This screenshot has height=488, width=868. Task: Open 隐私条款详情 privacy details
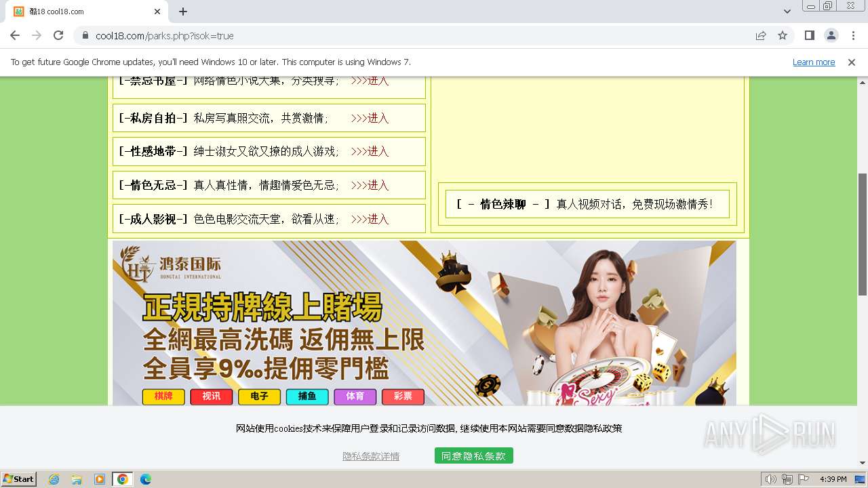pos(371,456)
